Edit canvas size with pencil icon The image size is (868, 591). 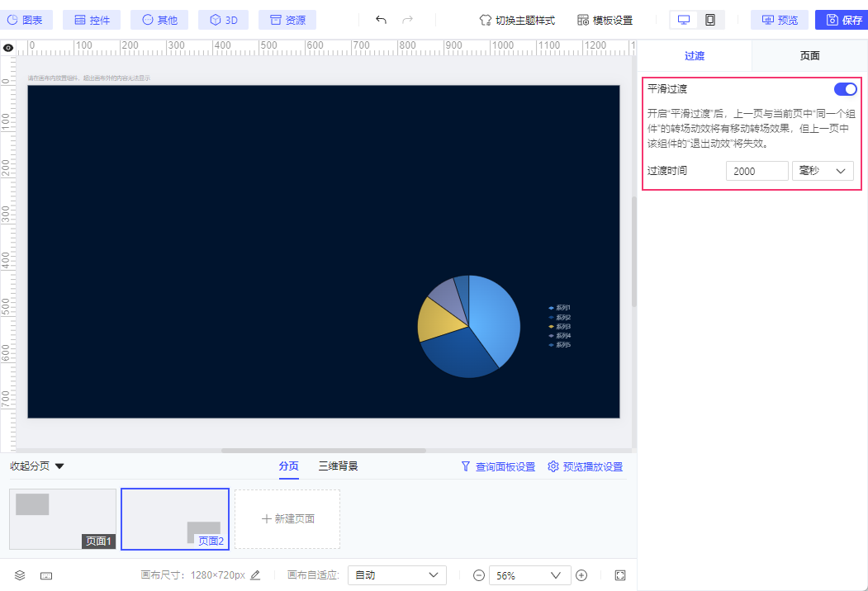[255, 575]
